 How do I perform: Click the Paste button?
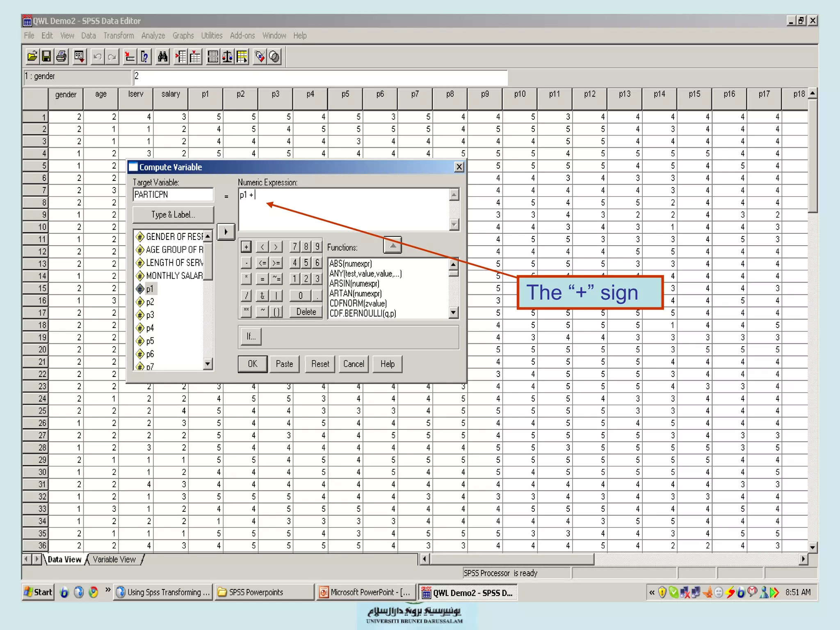pyautogui.click(x=284, y=364)
